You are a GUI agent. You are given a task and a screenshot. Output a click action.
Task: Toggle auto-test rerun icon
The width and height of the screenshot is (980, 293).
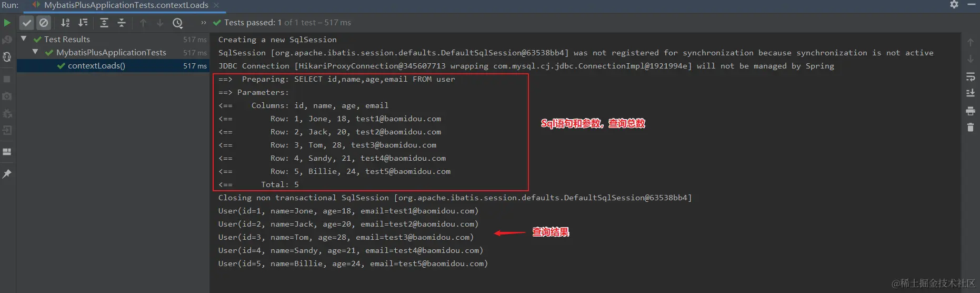(x=7, y=57)
